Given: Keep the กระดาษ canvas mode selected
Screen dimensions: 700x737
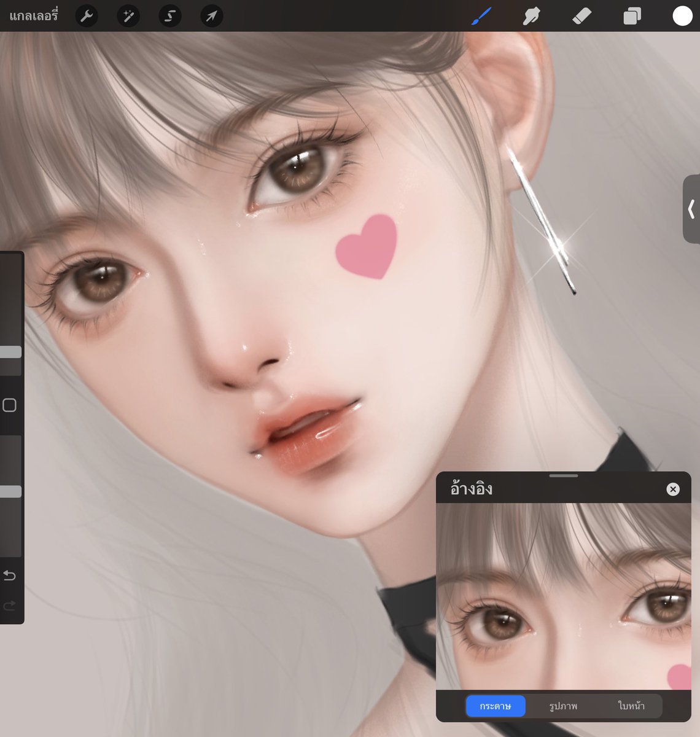Looking at the screenshot, I should 496,706.
